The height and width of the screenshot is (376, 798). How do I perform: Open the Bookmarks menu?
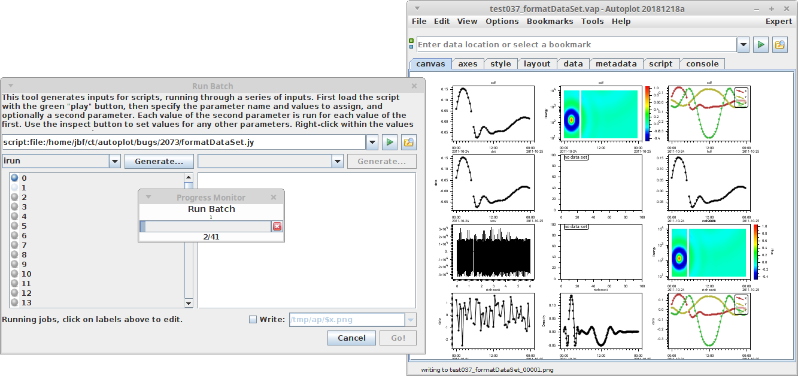550,21
